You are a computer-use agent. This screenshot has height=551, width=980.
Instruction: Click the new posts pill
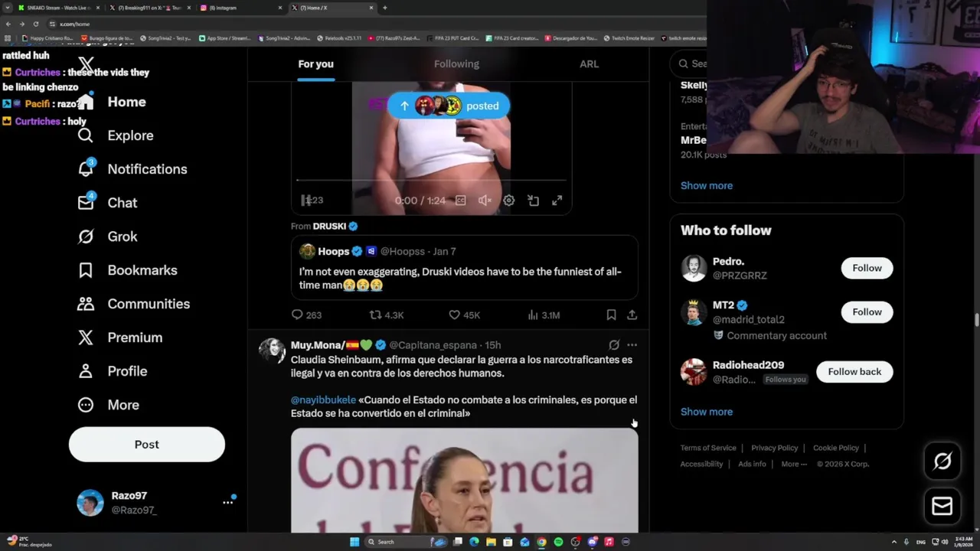[449, 106]
